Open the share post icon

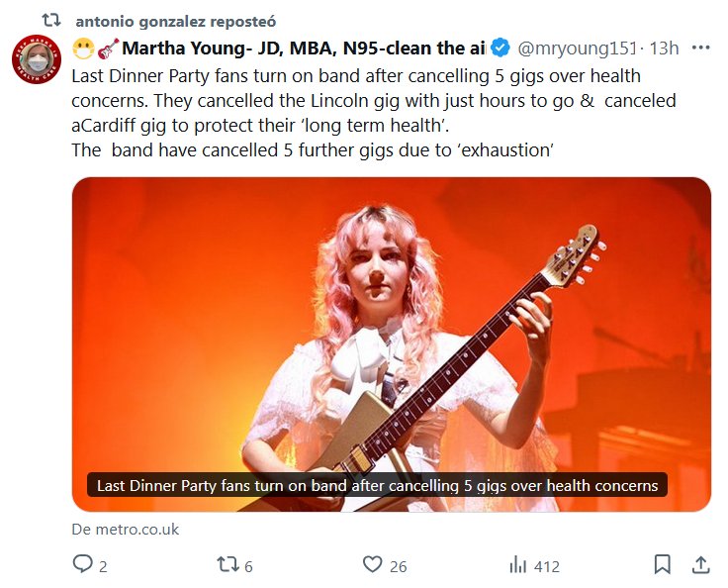tap(700, 565)
